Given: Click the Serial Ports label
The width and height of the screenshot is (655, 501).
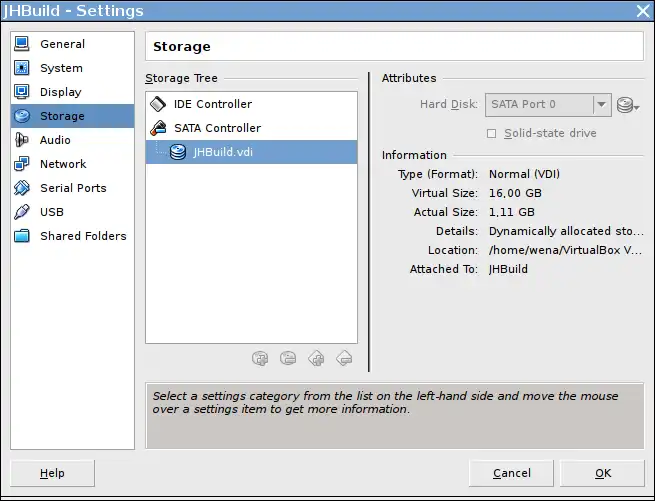Looking at the screenshot, I should (x=73, y=188).
